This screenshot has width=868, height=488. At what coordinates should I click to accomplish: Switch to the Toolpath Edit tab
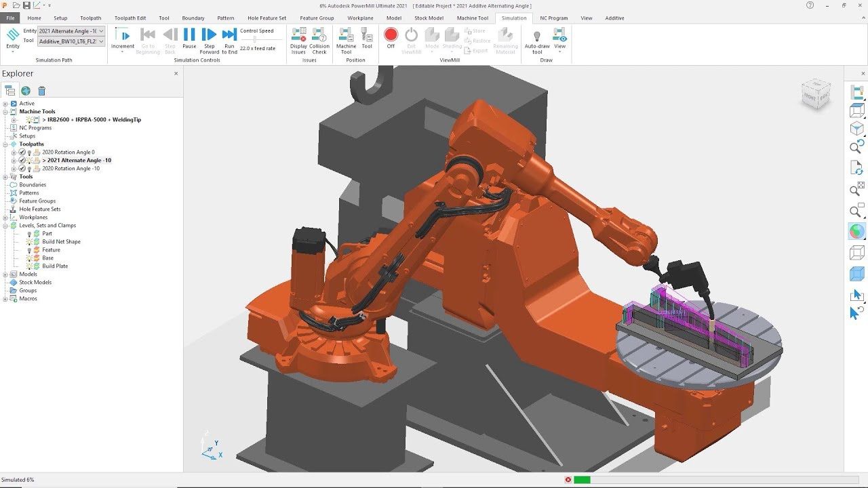(x=130, y=18)
